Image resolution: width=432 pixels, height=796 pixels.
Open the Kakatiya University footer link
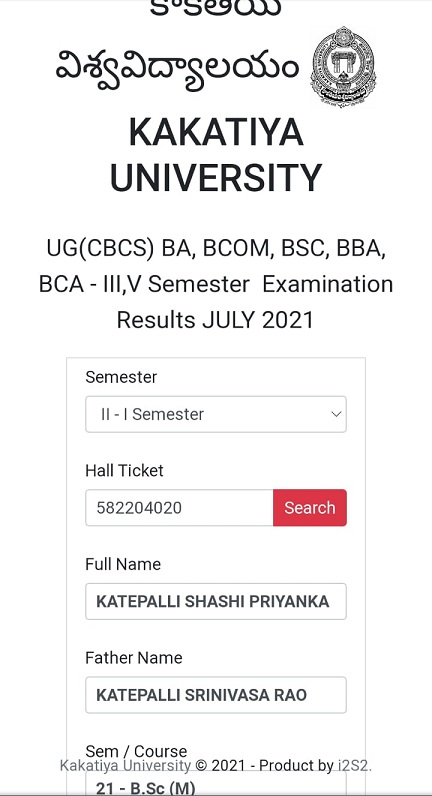point(125,765)
